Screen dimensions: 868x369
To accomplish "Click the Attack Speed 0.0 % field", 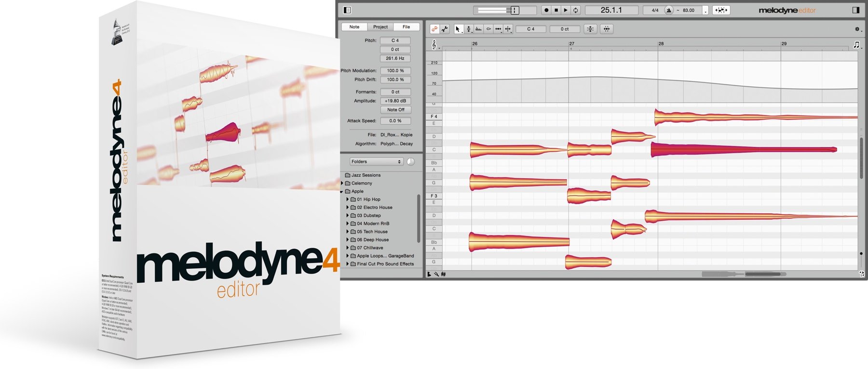I will pos(395,121).
